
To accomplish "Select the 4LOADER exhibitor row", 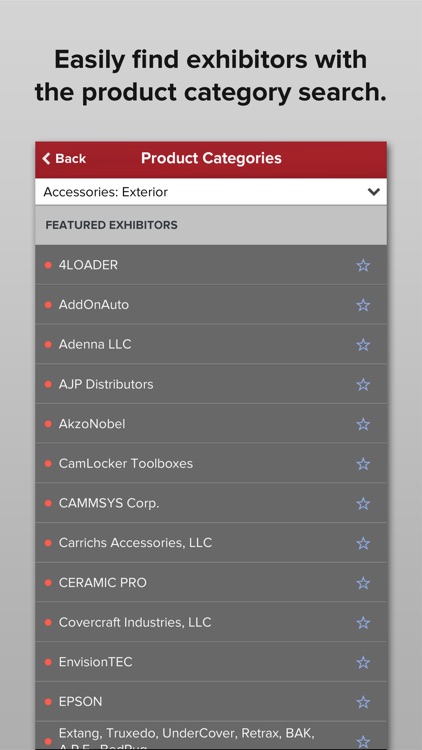I will pyautogui.click(x=211, y=265).
